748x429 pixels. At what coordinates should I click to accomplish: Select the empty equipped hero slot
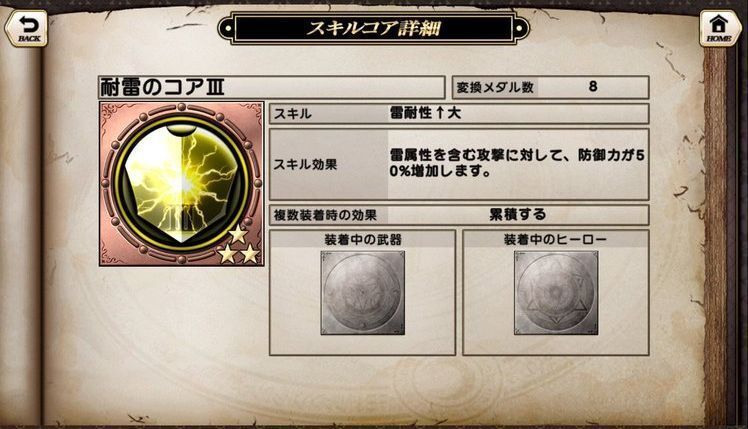click(556, 293)
